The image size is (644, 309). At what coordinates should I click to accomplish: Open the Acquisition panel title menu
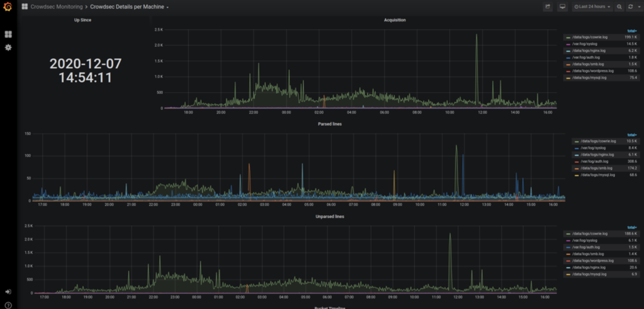395,20
